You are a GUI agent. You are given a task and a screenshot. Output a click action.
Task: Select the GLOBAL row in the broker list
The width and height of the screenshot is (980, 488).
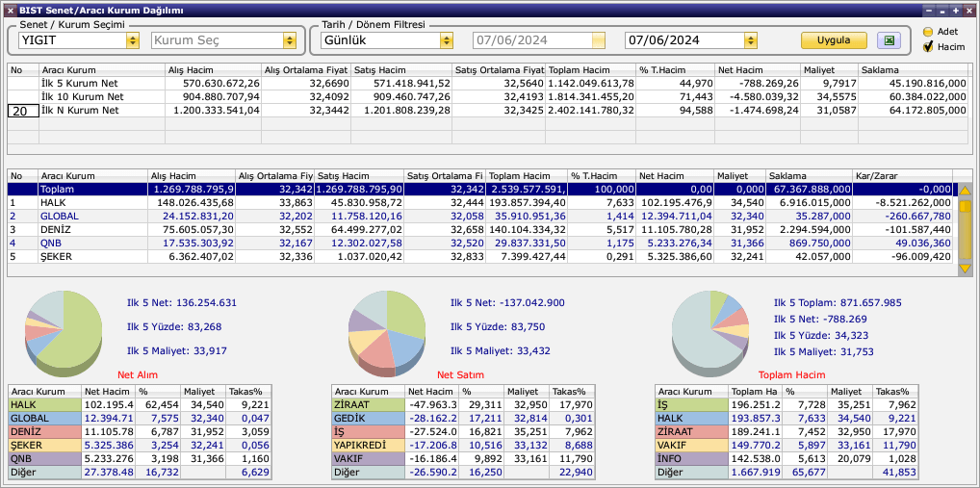481,217
